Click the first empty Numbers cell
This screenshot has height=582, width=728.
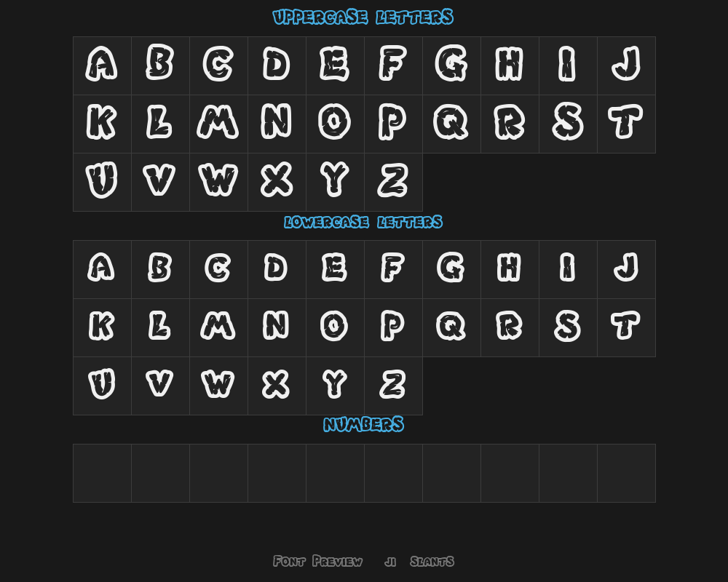(102, 473)
